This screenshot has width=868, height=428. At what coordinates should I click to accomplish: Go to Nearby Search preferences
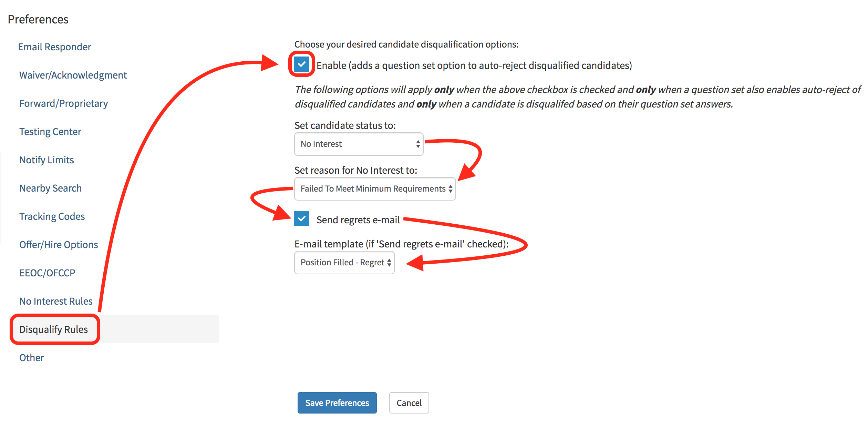[x=50, y=188]
